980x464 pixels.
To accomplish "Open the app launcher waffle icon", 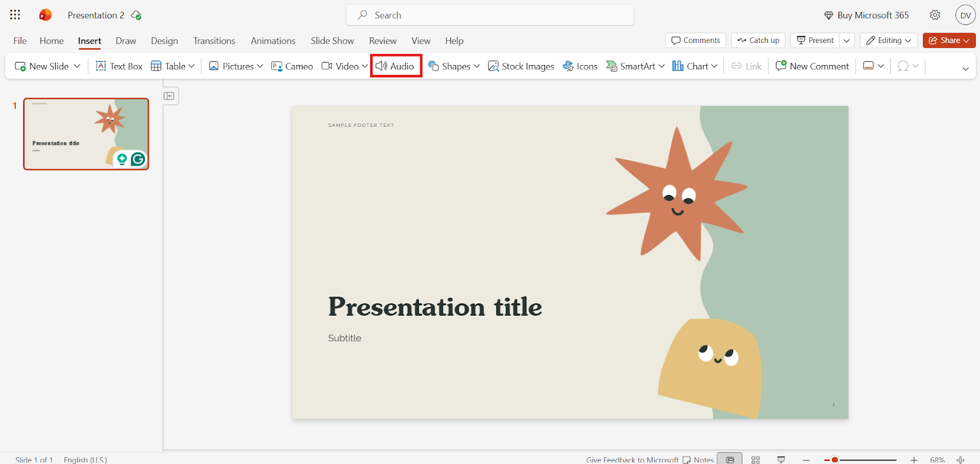I will 15,15.
